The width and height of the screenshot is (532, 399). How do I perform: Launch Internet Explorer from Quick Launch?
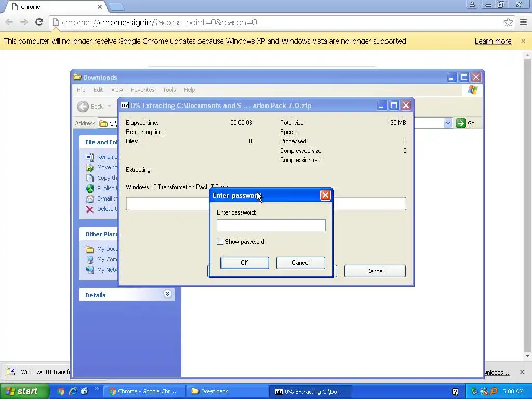pyautogui.click(x=73, y=391)
